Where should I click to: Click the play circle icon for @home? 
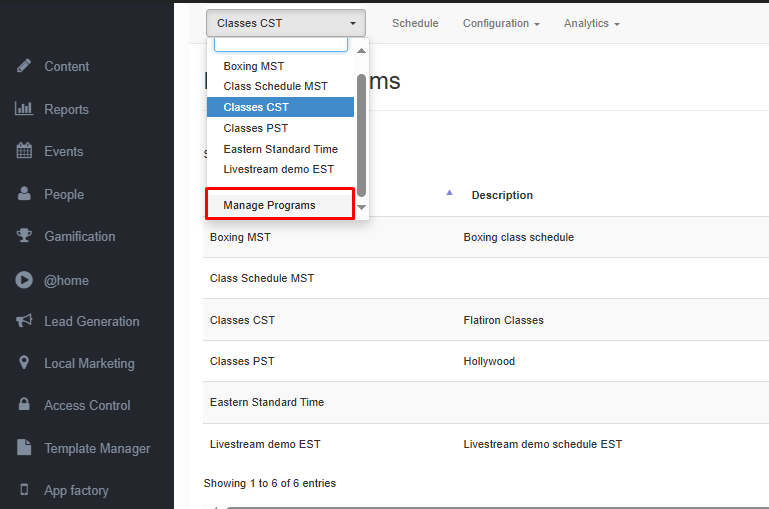tap(24, 280)
